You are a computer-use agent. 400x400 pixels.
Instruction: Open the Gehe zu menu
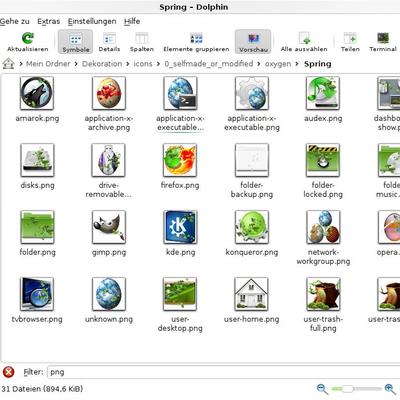[x=15, y=21]
